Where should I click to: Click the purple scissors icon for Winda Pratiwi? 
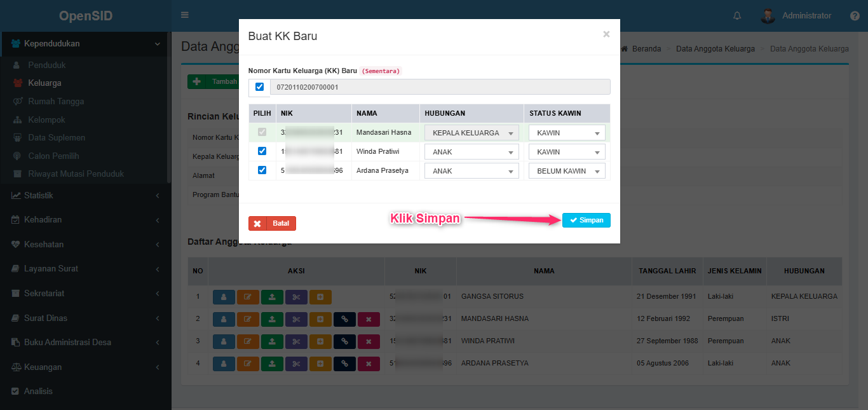[296, 341]
